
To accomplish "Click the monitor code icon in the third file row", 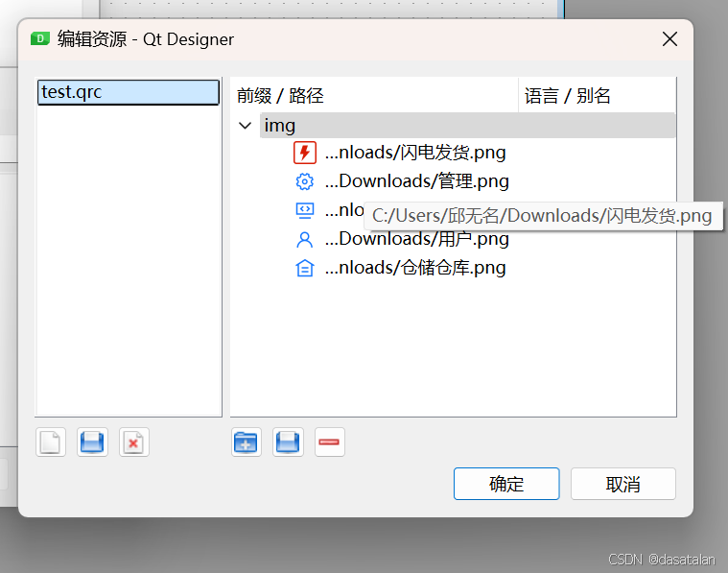I will 305,210.
